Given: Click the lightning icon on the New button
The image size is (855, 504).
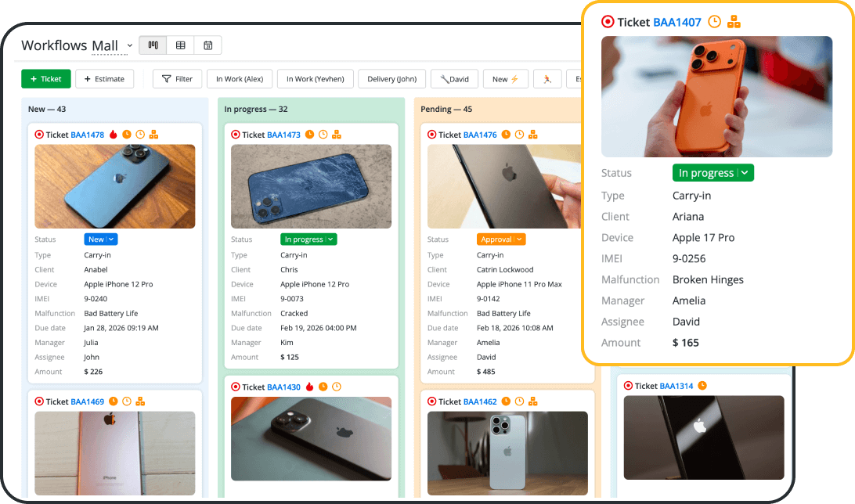Looking at the screenshot, I should pos(515,78).
